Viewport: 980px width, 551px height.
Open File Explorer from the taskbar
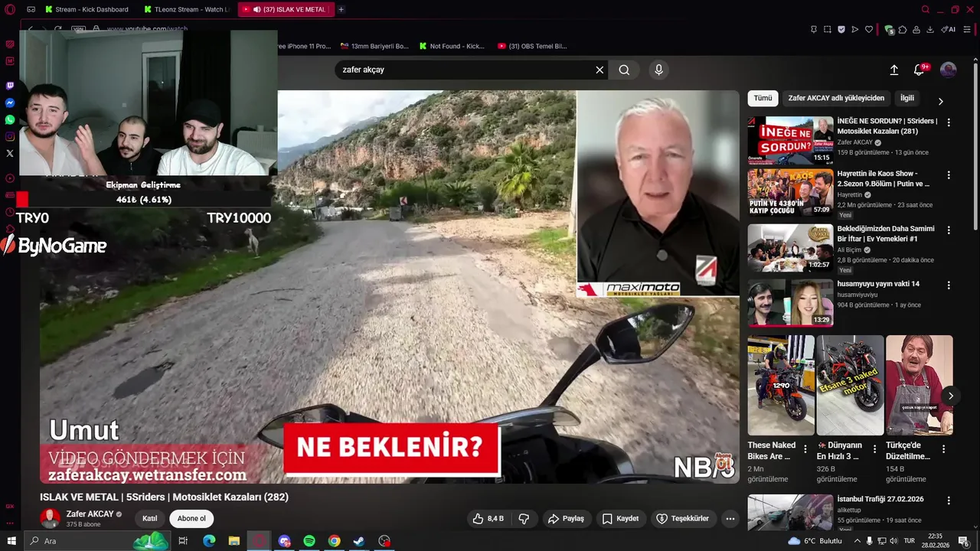pos(234,541)
